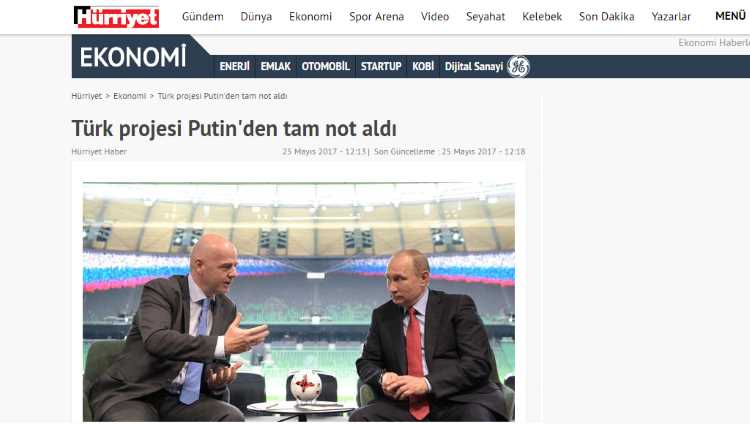Viewport: 750px width, 424px height.
Task: Click the GE logo icon beside Dijital Sanayi
Action: (x=518, y=67)
